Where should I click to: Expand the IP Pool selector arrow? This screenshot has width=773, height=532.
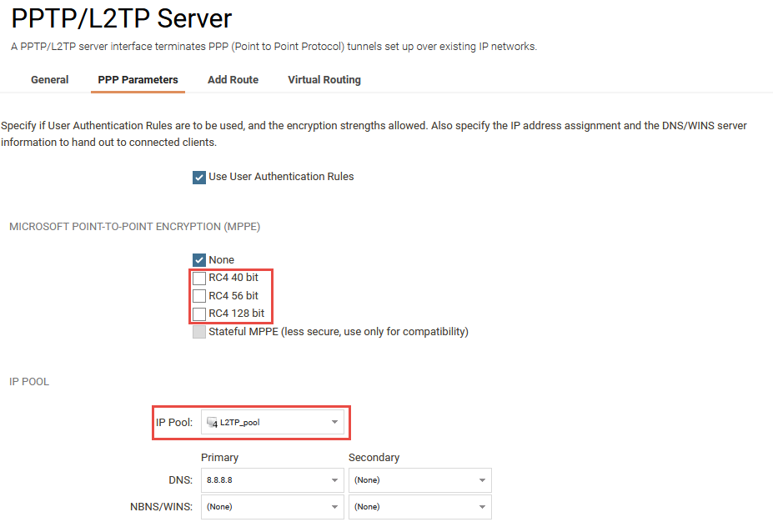337,423
